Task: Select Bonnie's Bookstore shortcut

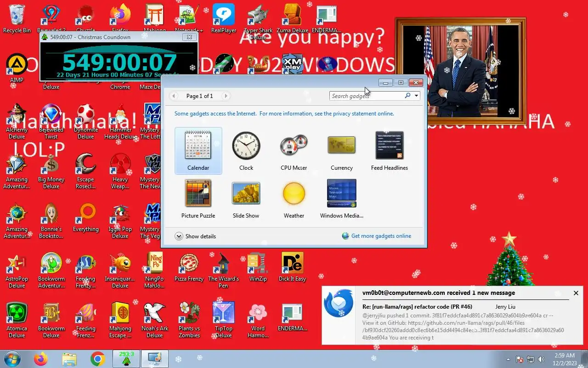Action: [x=51, y=221]
